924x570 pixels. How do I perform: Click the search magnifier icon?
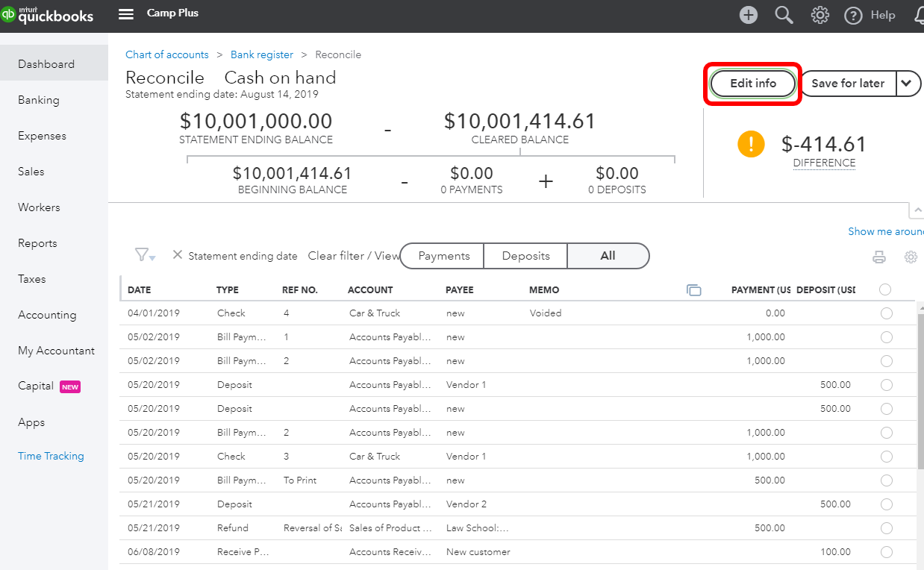coord(784,15)
